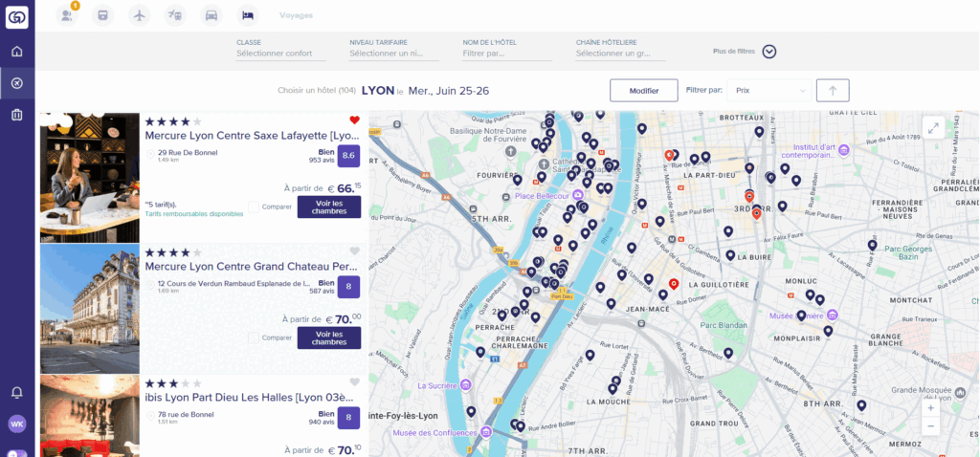Viewport: 980px width, 457px height.
Task: Select the car rental icon
Action: 212,15
